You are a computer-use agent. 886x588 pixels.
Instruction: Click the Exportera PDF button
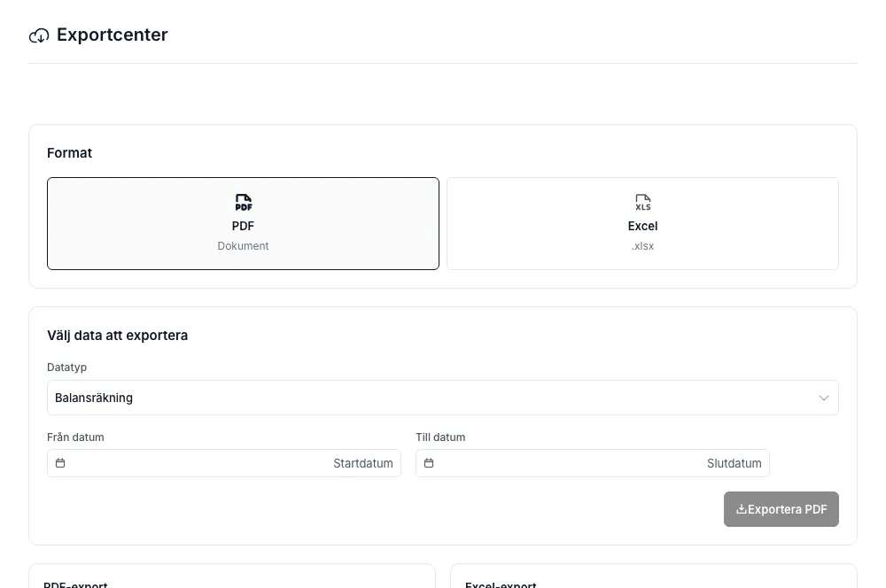pyautogui.click(x=781, y=509)
